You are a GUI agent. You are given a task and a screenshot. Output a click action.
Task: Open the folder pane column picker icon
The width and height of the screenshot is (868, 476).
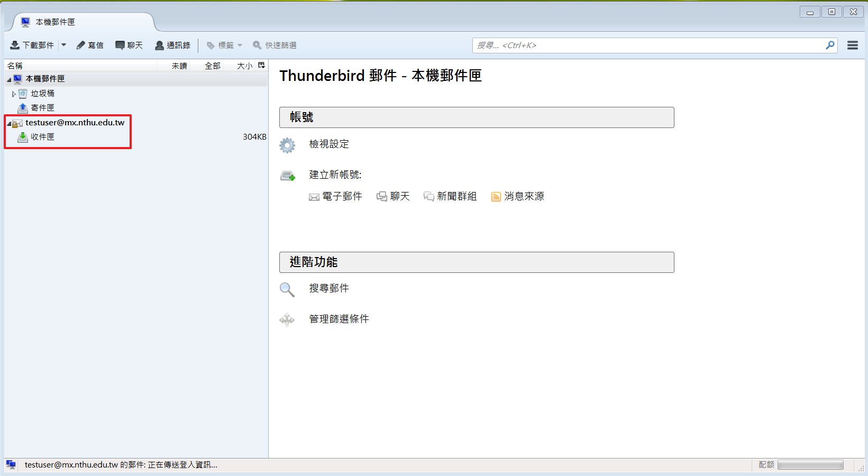click(x=261, y=66)
